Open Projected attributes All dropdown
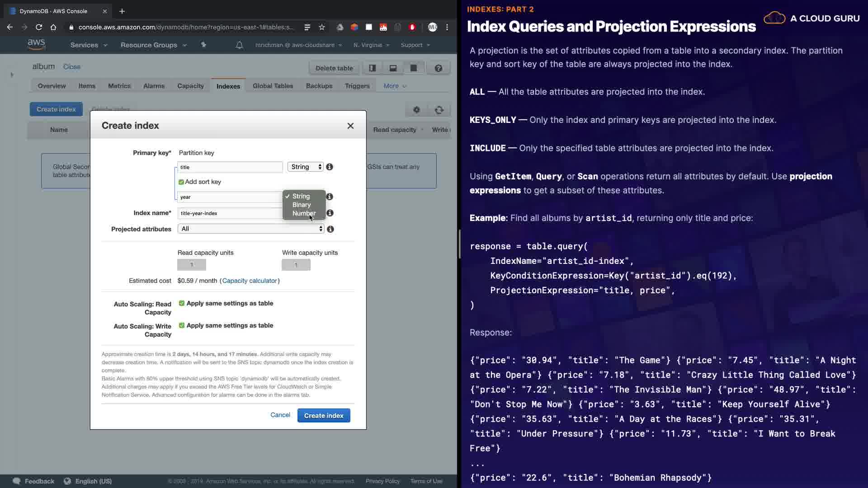Screen dimensions: 868x488 pos(251,229)
